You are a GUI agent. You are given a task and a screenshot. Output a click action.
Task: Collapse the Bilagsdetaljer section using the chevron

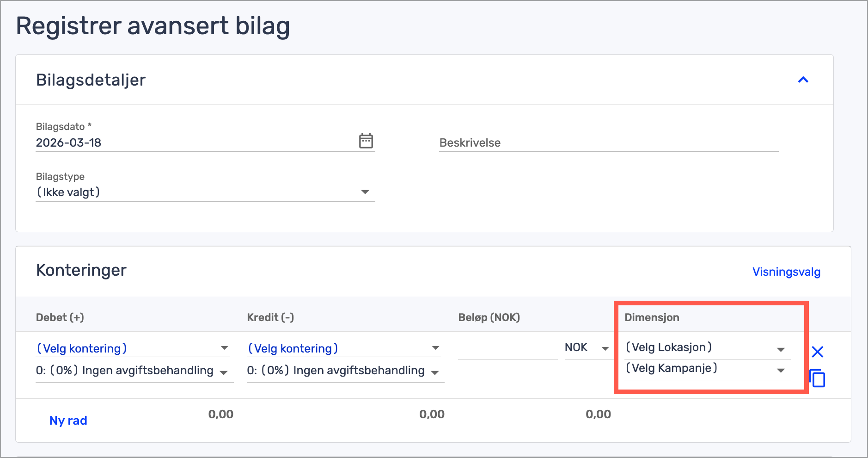pyautogui.click(x=803, y=80)
